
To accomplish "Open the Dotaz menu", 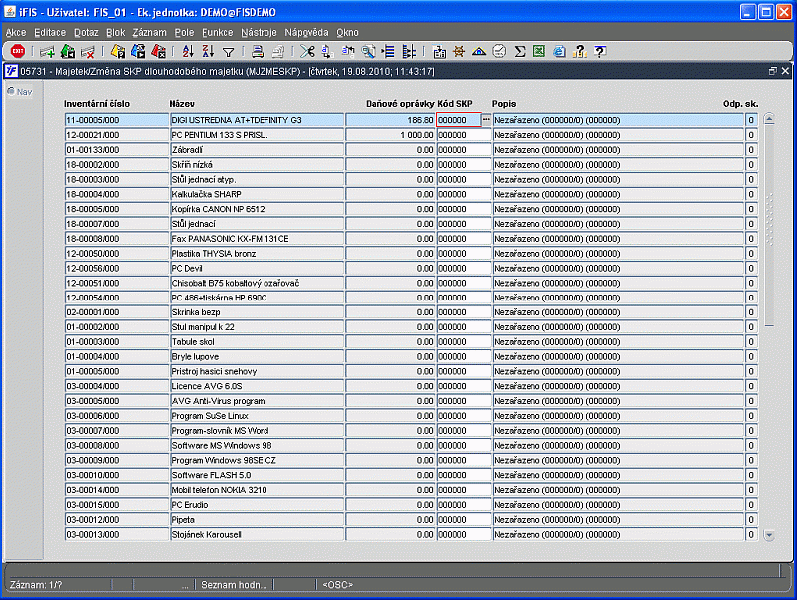I will point(86,33).
